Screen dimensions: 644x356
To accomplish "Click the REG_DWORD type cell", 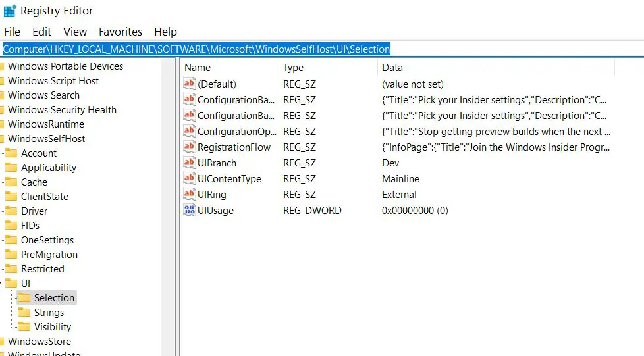I will (312, 210).
